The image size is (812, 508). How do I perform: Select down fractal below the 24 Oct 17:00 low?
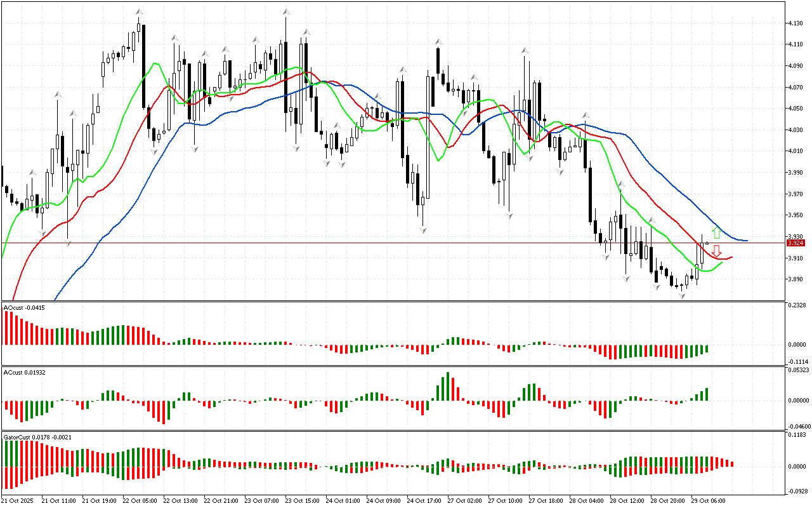coord(422,231)
